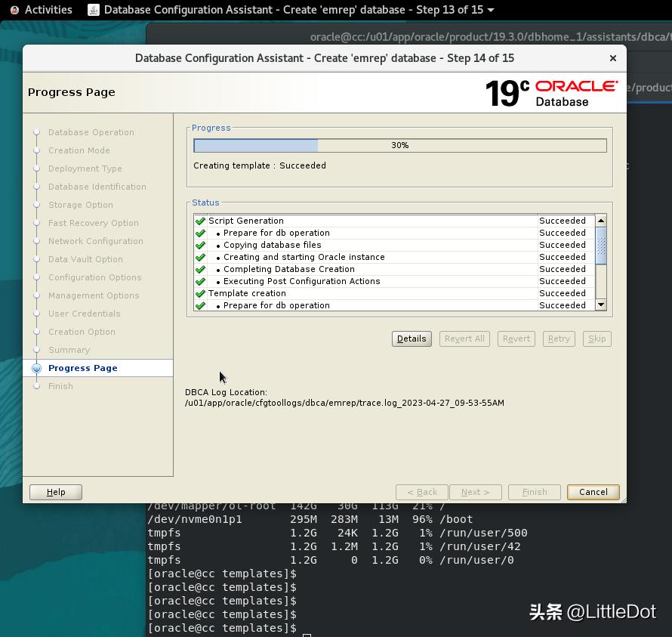The image size is (672, 637).
Task: Click the Activities logo icon
Action: pyautogui.click(x=14, y=9)
